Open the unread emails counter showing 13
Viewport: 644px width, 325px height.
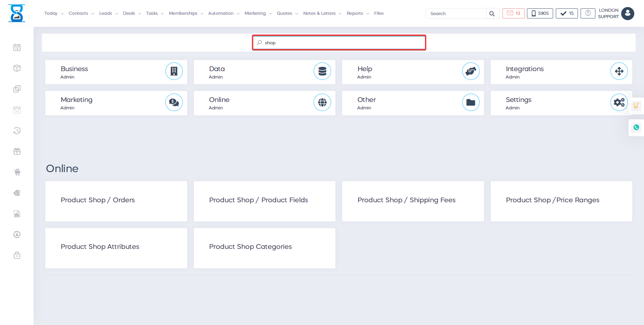click(x=513, y=13)
